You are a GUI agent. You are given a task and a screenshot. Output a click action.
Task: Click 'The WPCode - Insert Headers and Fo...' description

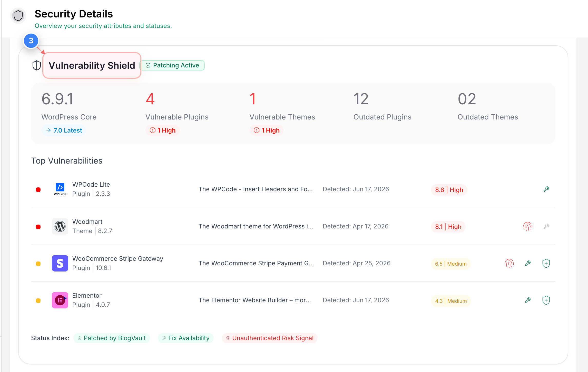click(x=256, y=189)
